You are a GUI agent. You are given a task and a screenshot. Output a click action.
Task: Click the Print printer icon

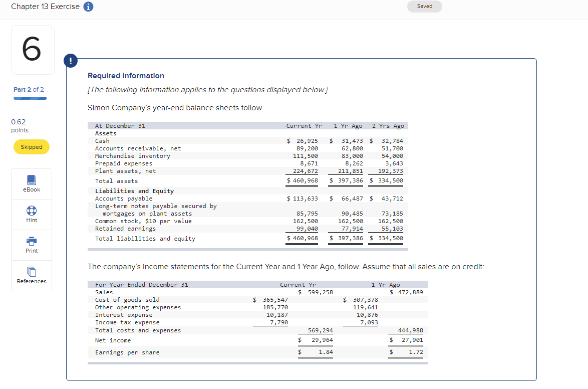point(32,241)
